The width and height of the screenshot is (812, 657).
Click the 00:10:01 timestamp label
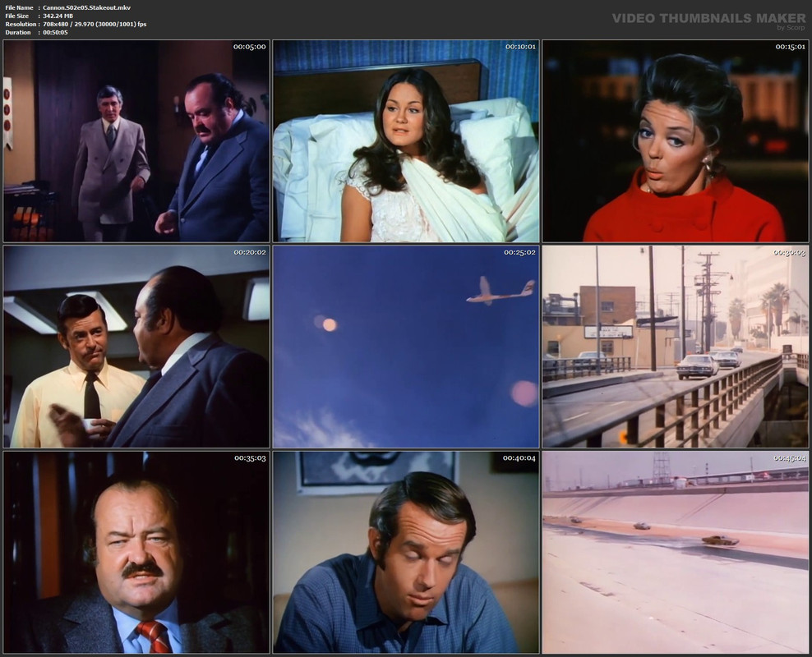tap(520, 47)
